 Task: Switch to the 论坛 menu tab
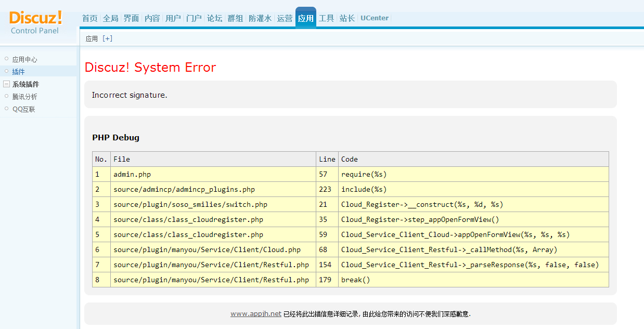pyautogui.click(x=214, y=18)
